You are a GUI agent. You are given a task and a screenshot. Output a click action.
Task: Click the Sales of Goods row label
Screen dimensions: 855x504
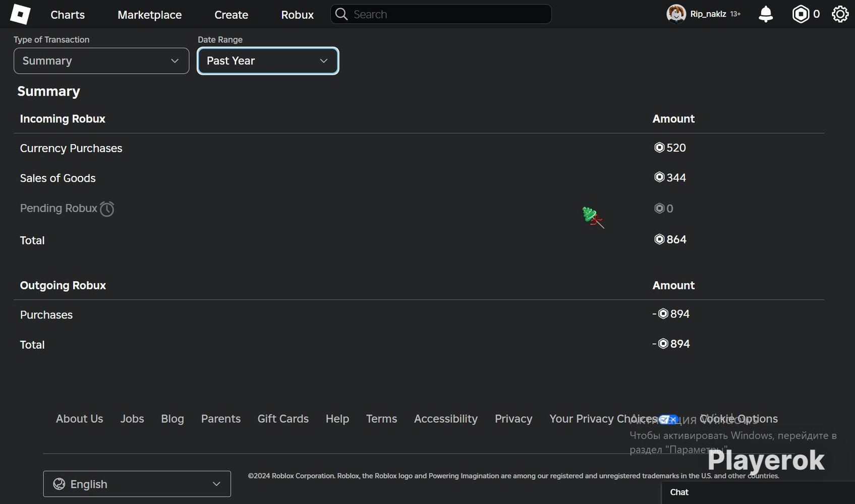pos(58,178)
